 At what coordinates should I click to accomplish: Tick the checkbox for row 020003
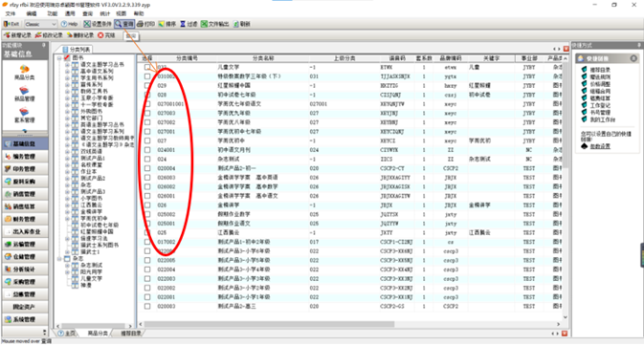click(147, 306)
